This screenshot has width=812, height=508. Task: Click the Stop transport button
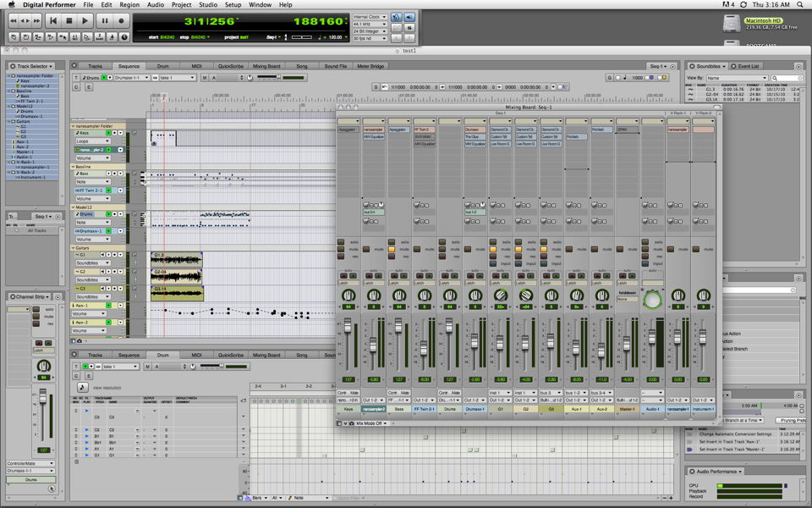coord(69,21)
